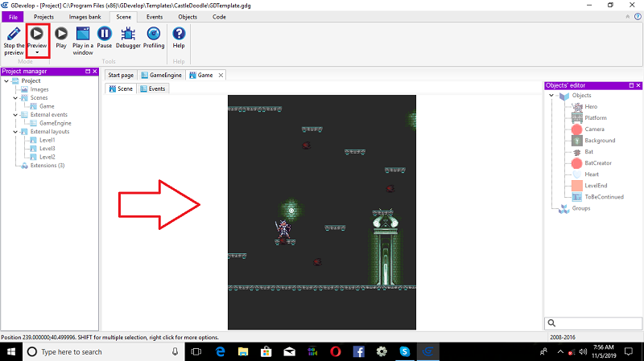
Task: Select Play in a window tool
Action: (83, 41)
